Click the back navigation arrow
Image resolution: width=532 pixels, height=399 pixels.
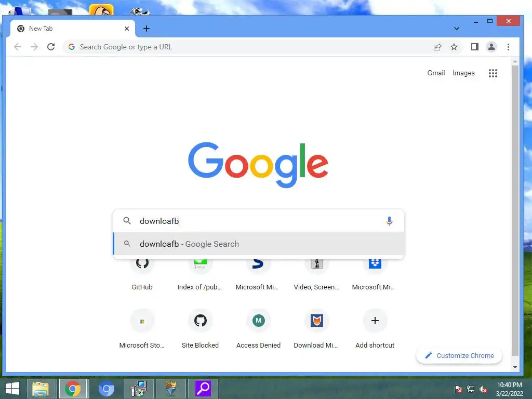click(18, 47)
